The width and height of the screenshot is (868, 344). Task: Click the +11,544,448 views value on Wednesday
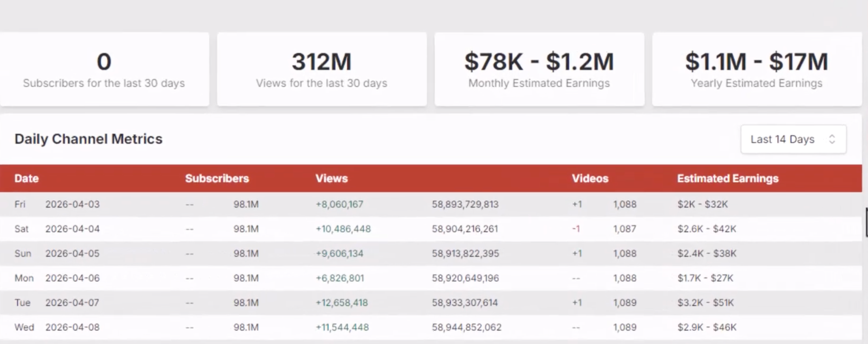point(342,327)
